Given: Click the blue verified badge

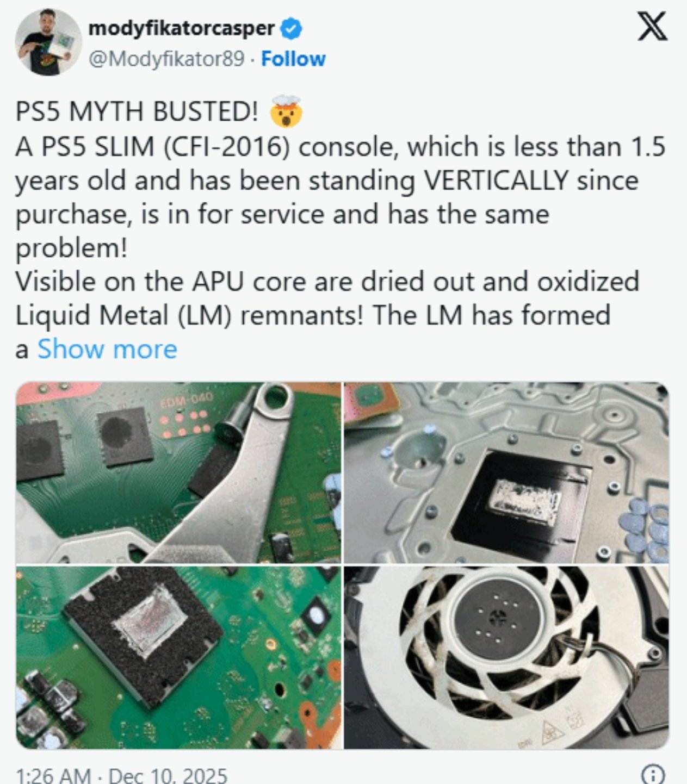Looking at the screenshot, I should [291, 29].
